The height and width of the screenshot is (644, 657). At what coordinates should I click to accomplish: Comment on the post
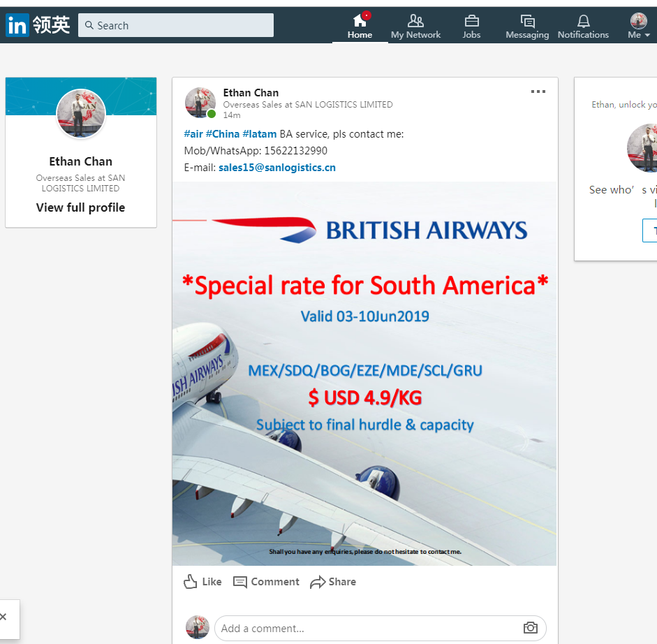pos(266,582)
